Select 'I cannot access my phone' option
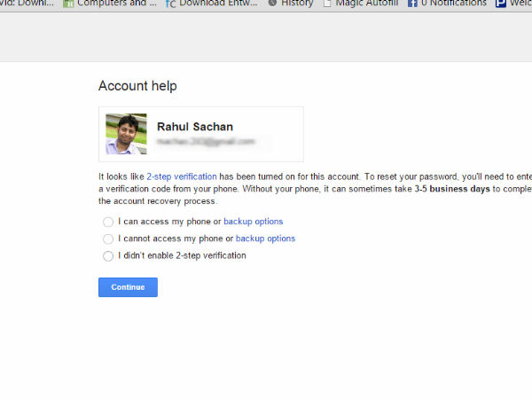This screenshot has width=532, height=399. (x=108, y=239)
